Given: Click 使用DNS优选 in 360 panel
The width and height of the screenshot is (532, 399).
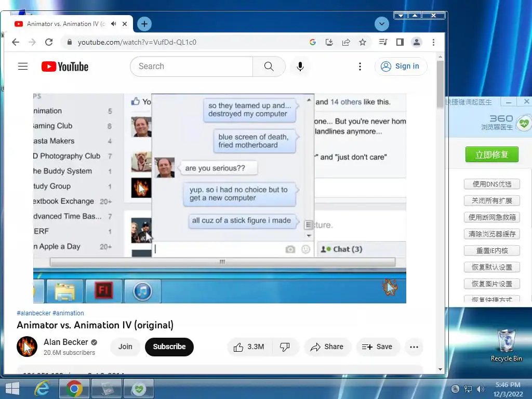Looking at the screenshot, I should click(491, 184).
